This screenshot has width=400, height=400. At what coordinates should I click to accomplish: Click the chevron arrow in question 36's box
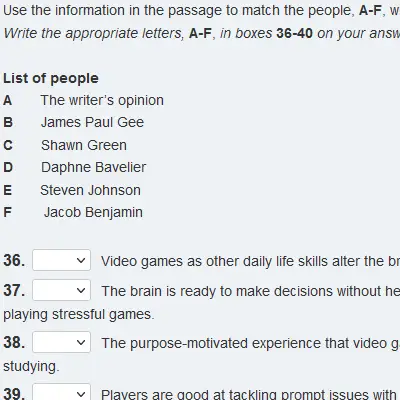(x=81, y=260)
